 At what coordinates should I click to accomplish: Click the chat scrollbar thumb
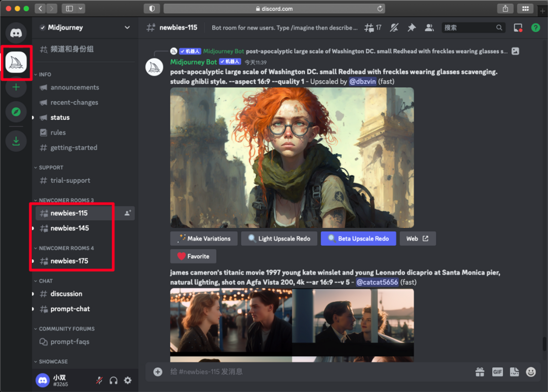pos(544,344)
